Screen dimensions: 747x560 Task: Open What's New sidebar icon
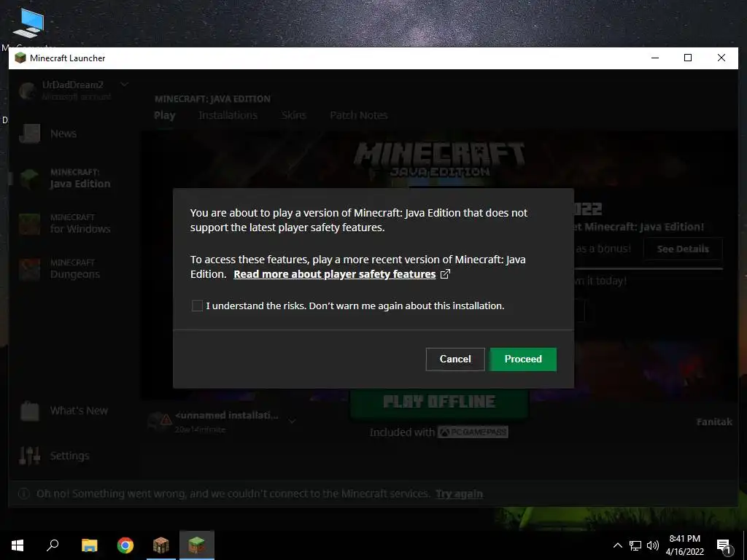(x=29, y=411)
